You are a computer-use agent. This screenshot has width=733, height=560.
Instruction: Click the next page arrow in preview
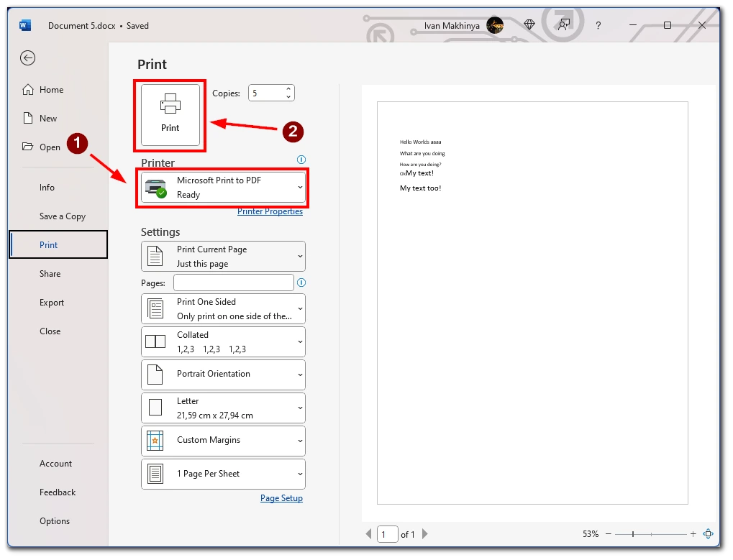[424, 534]
